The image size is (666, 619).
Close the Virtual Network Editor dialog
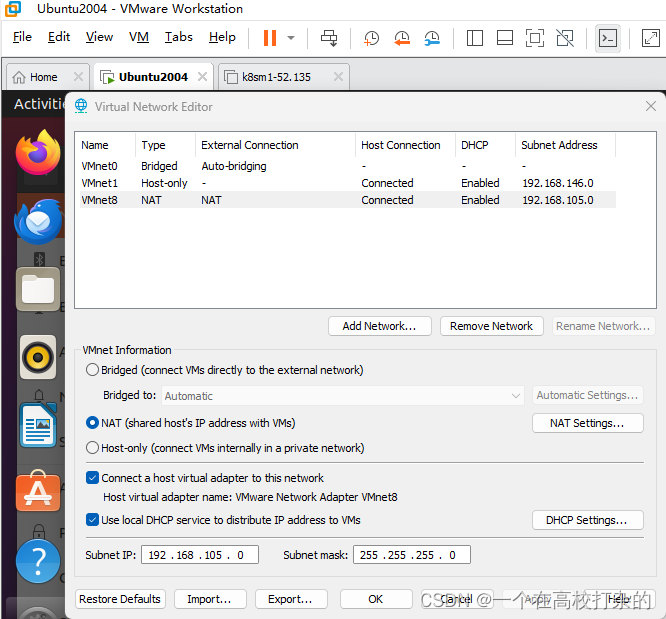point(651,106)
